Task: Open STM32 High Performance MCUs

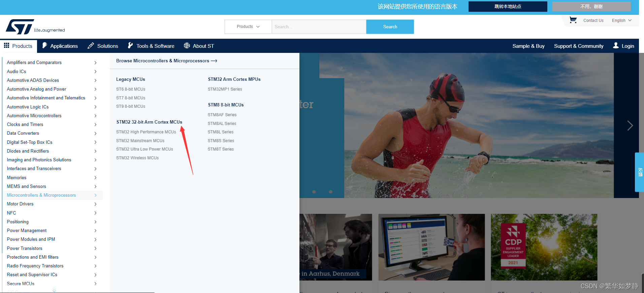Action: tap(146, 132)
